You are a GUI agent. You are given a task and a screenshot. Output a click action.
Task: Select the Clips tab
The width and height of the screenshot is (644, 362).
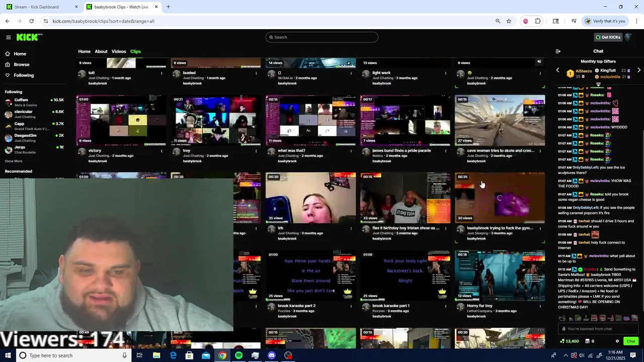[x=135, y=51]
